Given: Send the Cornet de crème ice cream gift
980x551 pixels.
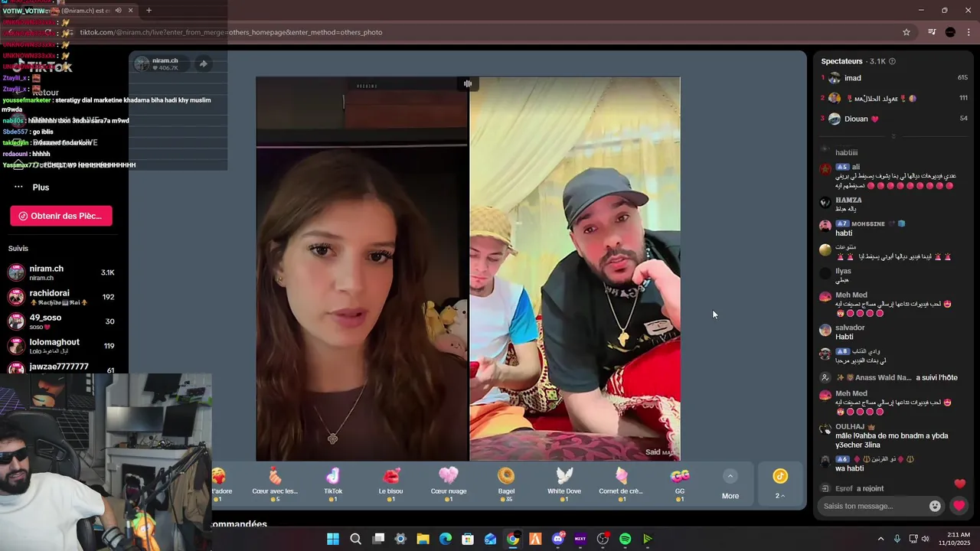Looking at the screenshot, I should point(621,484).
